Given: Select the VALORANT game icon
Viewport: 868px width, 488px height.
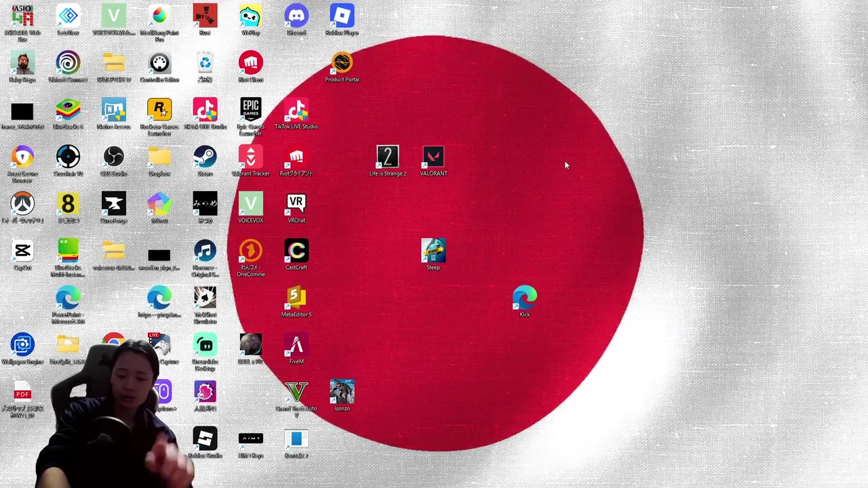Looking at the screenshot, I should [433, 157].
